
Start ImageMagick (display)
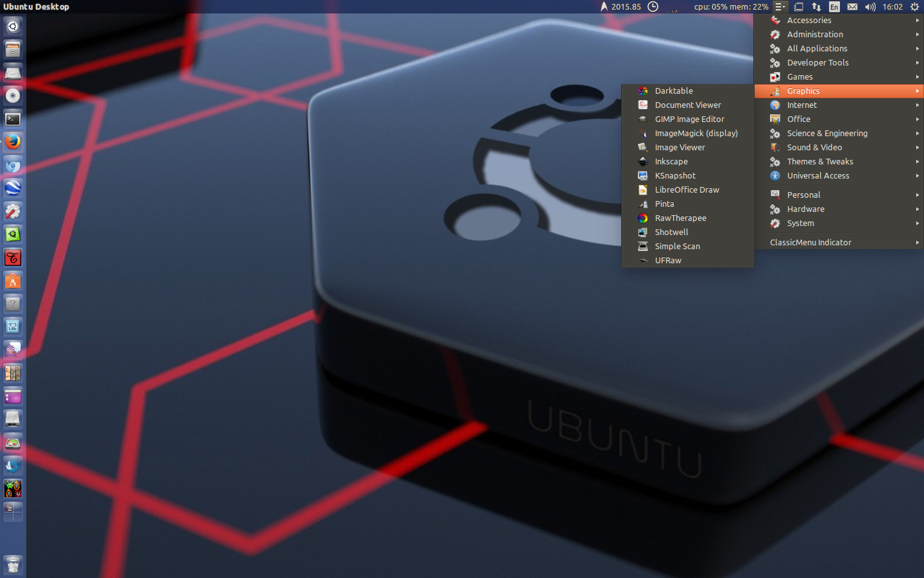(x=687, y=134)
